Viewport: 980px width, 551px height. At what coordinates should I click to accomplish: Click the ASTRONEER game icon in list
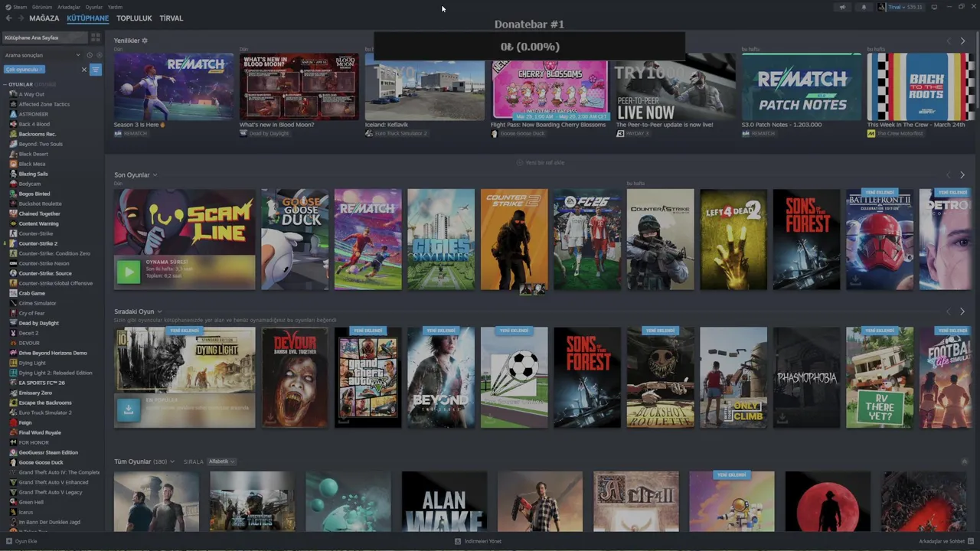click(x=13, y=114)
